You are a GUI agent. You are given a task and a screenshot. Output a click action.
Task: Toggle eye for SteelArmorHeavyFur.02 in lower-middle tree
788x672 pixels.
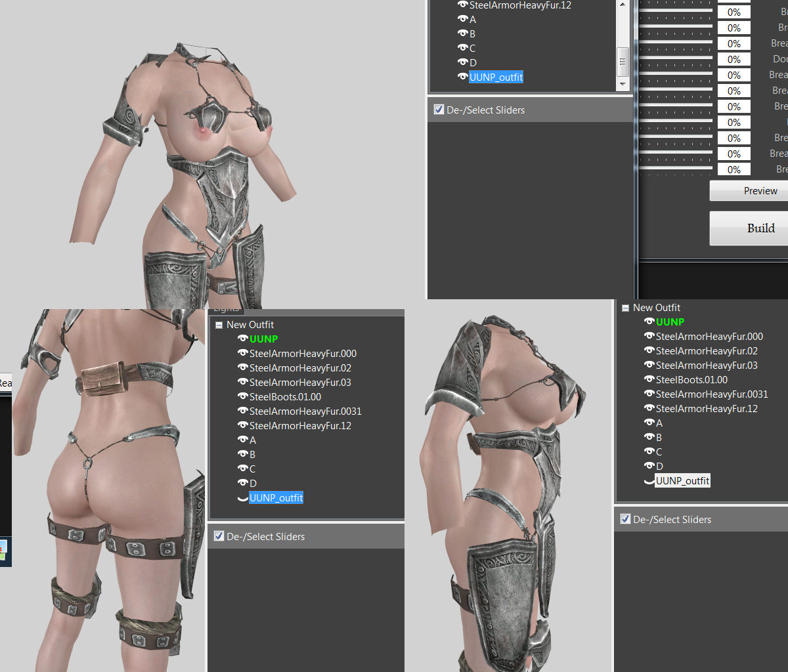coord(243,368)
